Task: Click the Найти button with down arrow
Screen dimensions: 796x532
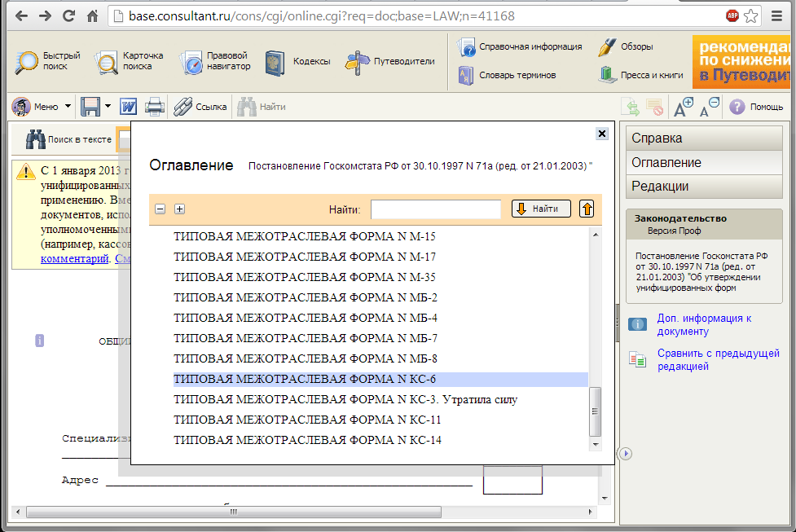Action: coord(541,209)
